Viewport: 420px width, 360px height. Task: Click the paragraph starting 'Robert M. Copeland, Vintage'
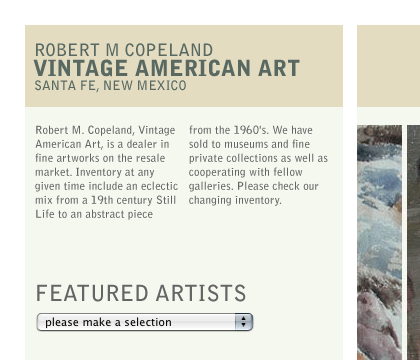107,172
